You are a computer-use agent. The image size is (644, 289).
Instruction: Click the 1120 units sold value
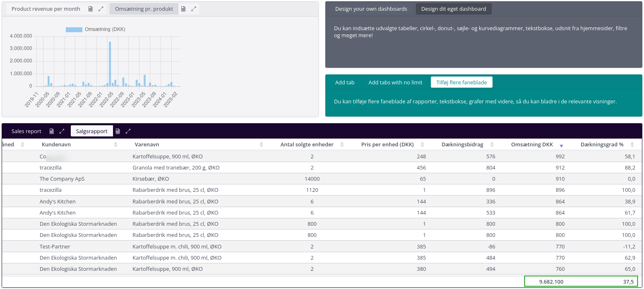(x=312, y=190)
